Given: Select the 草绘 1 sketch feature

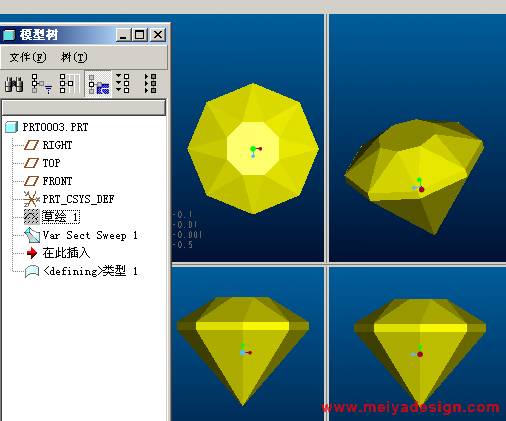Looking at the screenshot, I should pyautogui.click(x=61, y=217).
